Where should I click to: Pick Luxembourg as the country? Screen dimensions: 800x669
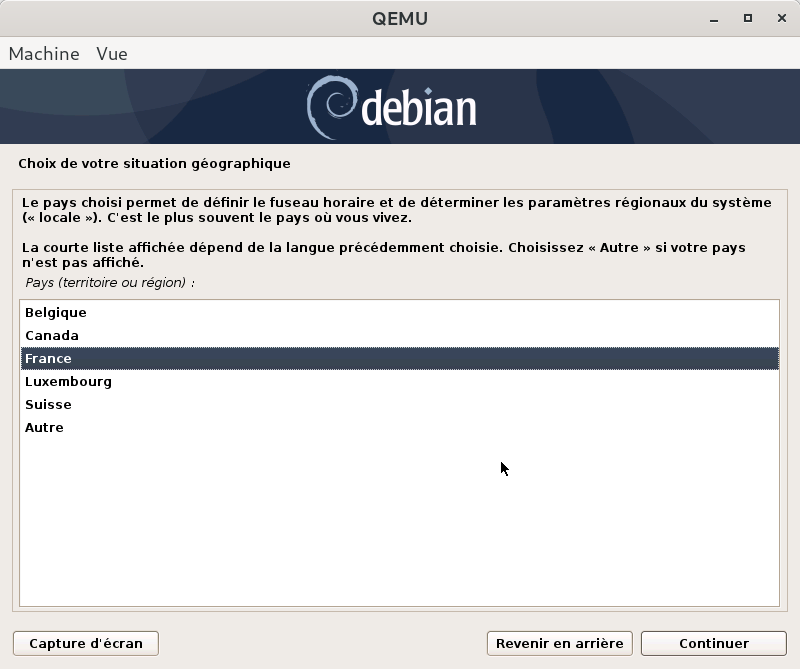(x=68, y=382)
